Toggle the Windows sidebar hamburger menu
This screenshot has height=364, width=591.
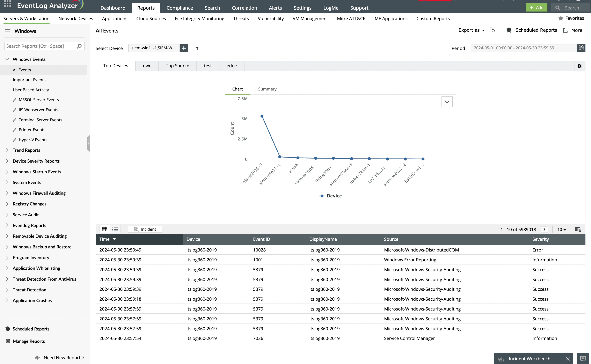[x=8, y=31]
